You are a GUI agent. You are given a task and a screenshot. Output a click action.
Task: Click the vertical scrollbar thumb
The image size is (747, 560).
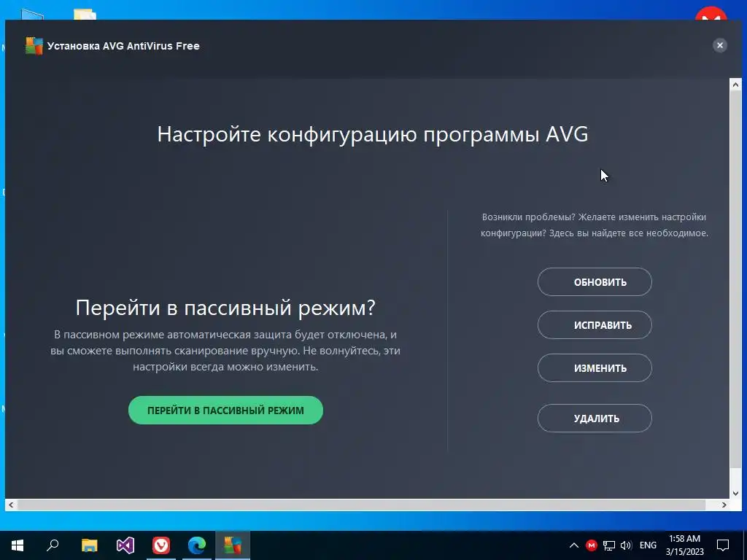(735, 279)
